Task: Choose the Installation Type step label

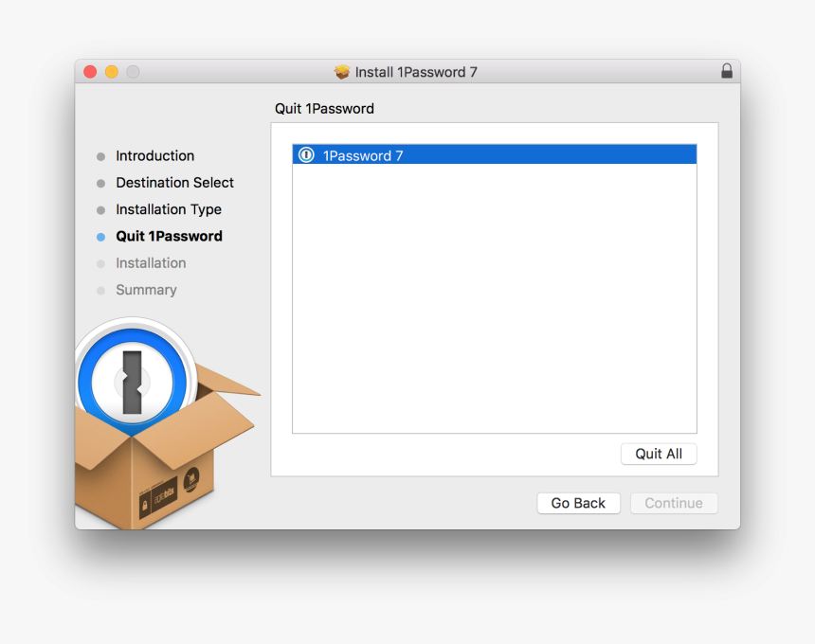Action: 169,209
